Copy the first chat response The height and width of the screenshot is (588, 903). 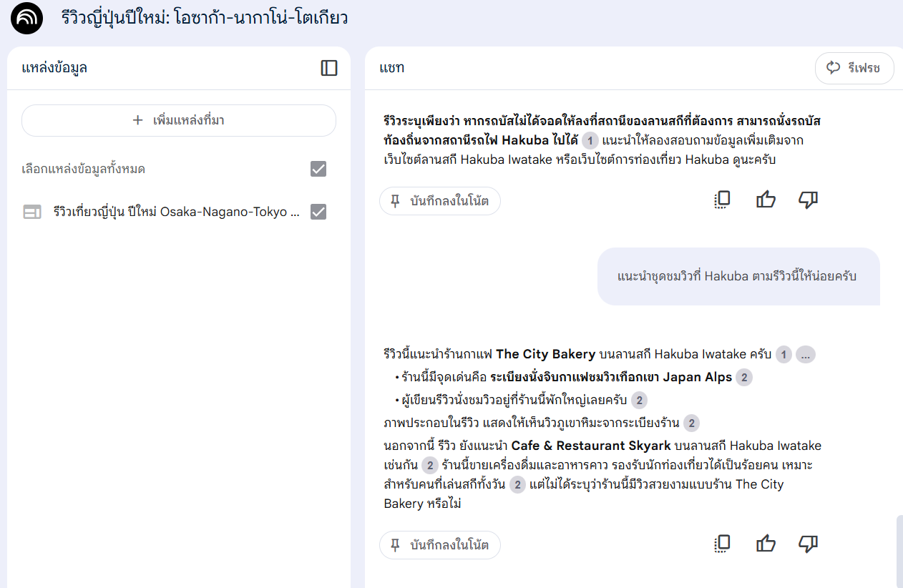[x=723, y=200]
